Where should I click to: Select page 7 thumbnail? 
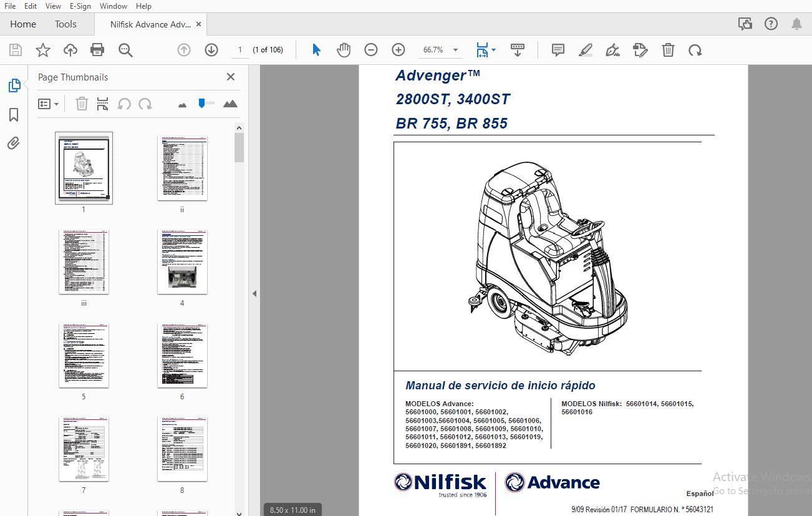[84, 449]
